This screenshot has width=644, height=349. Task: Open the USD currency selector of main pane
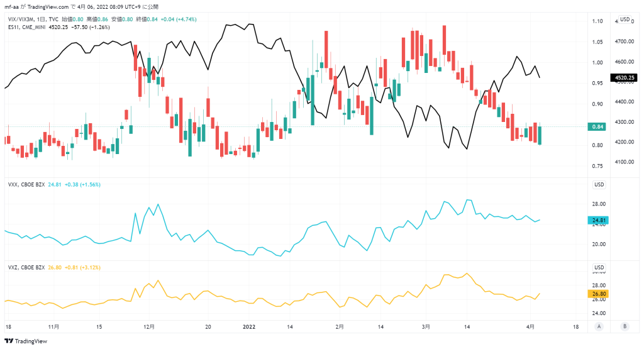[625, 19]
